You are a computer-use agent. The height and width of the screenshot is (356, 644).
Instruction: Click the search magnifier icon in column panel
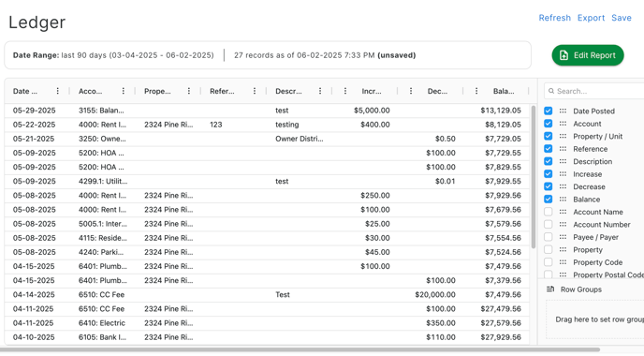(x=551, y=91)
